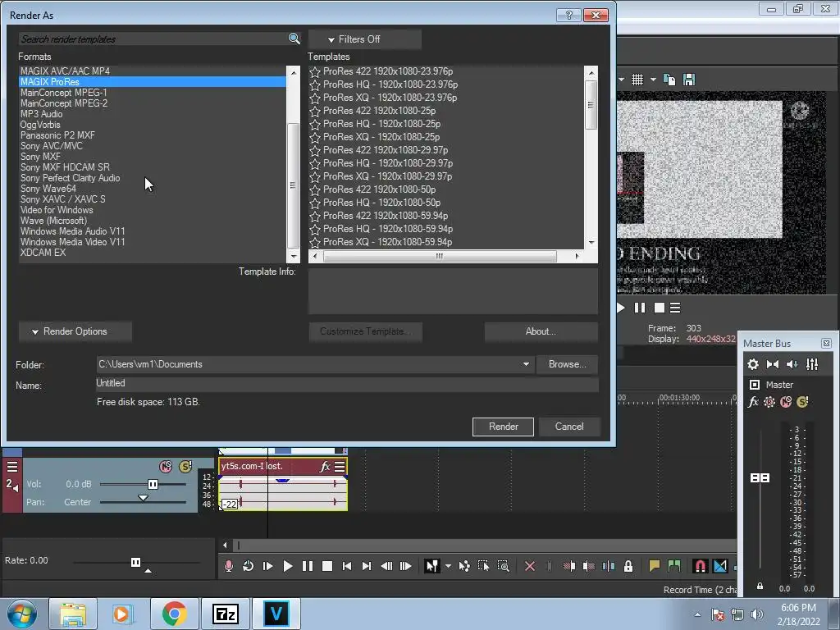
Task: Go to start in transport bar
Action: (x=347, y=566)
